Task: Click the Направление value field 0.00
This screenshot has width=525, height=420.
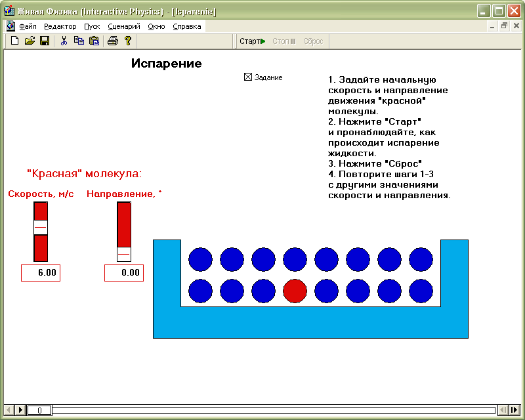Action: click(124, 272)
